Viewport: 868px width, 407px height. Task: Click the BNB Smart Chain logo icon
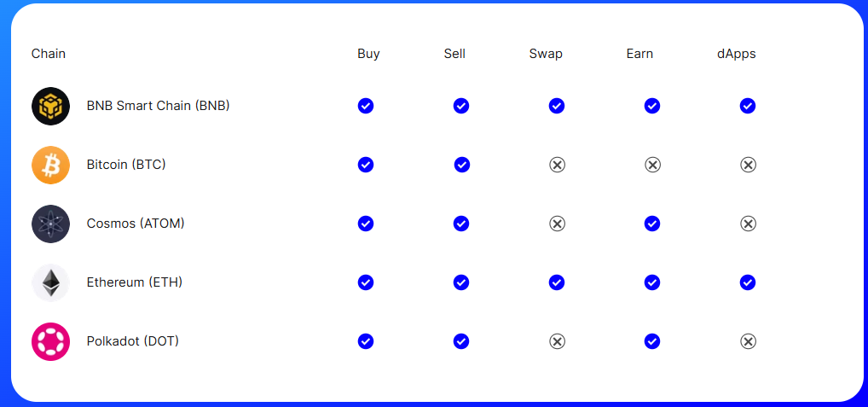(50, 106)
